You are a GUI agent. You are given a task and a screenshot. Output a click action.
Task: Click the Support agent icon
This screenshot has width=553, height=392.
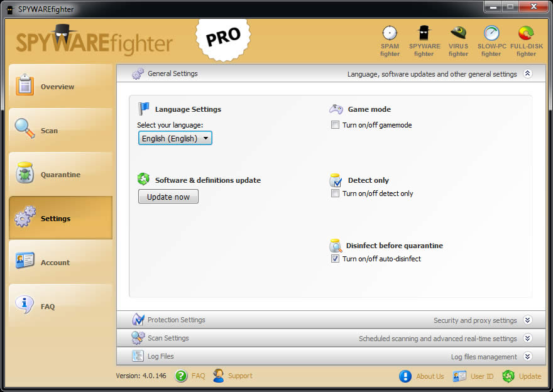218,376
